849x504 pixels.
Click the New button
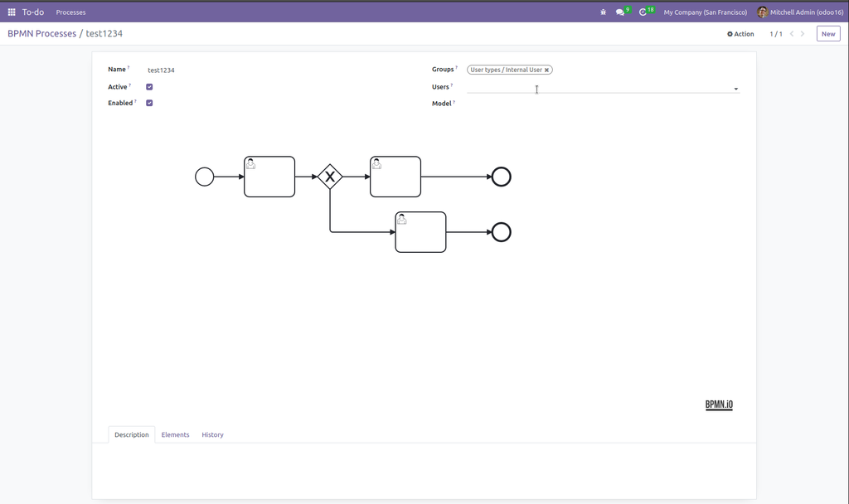click(x=828, y=33)
